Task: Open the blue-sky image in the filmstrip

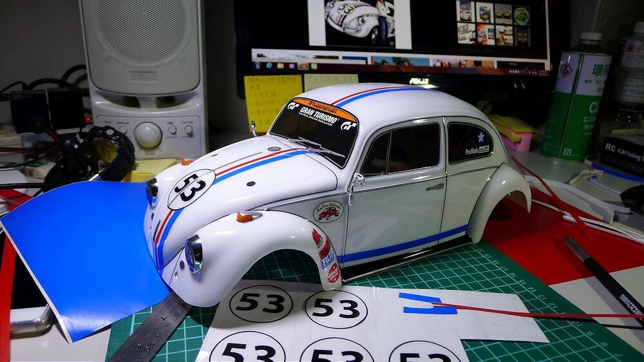Action: coord(401,61)
